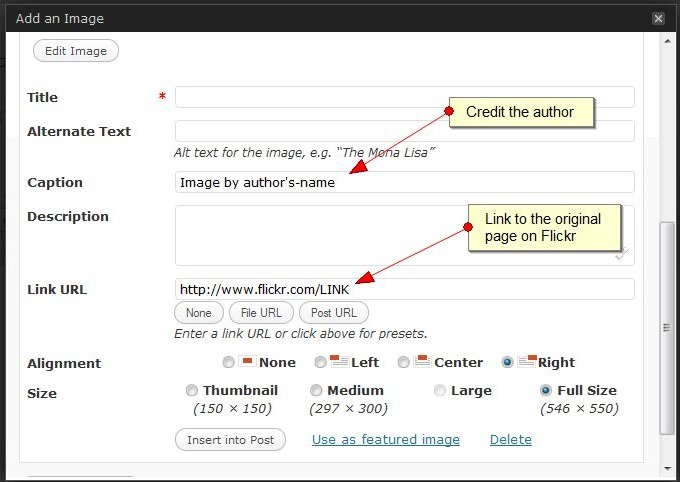680x482 pixels.
Task: Choose the Post URL preset button
Action: click(x=333, y=313)
